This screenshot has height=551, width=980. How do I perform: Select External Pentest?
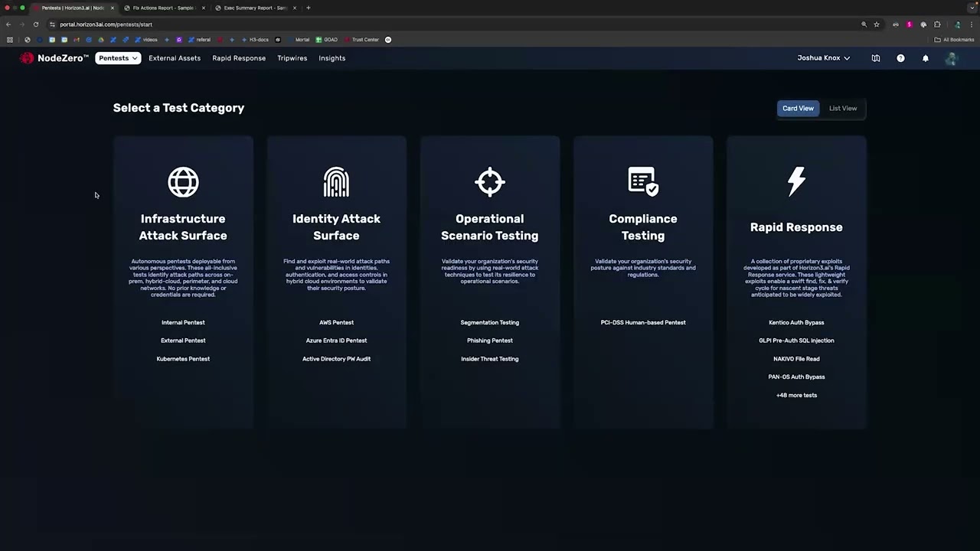(183, 341)
